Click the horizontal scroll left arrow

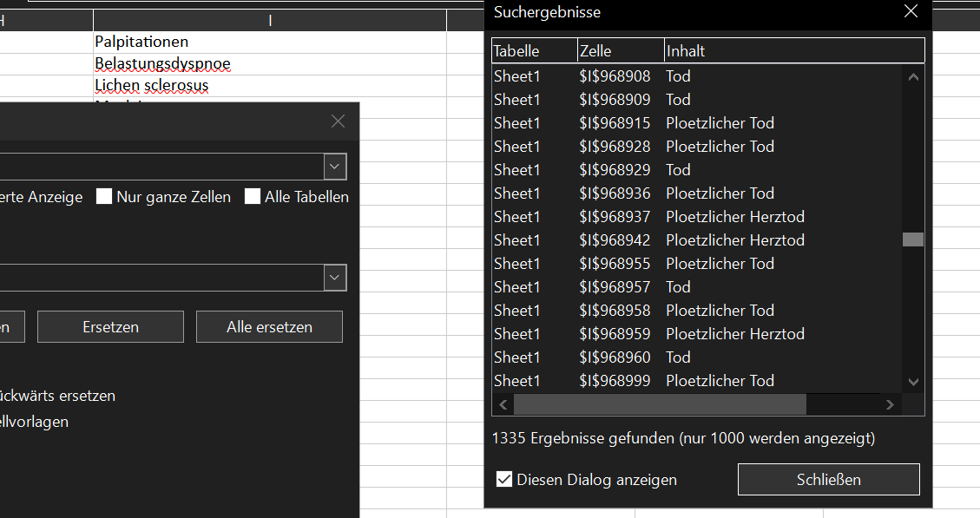click(x=503, y=405)
